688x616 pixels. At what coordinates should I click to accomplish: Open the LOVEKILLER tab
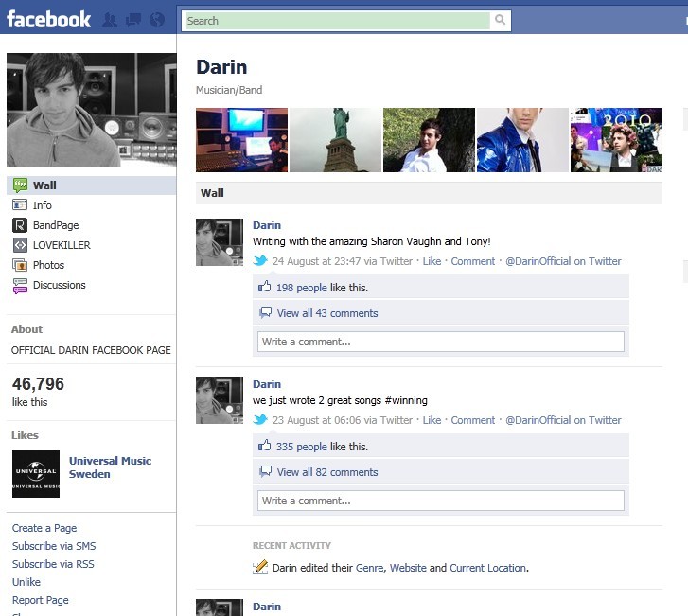pos(62,245)
